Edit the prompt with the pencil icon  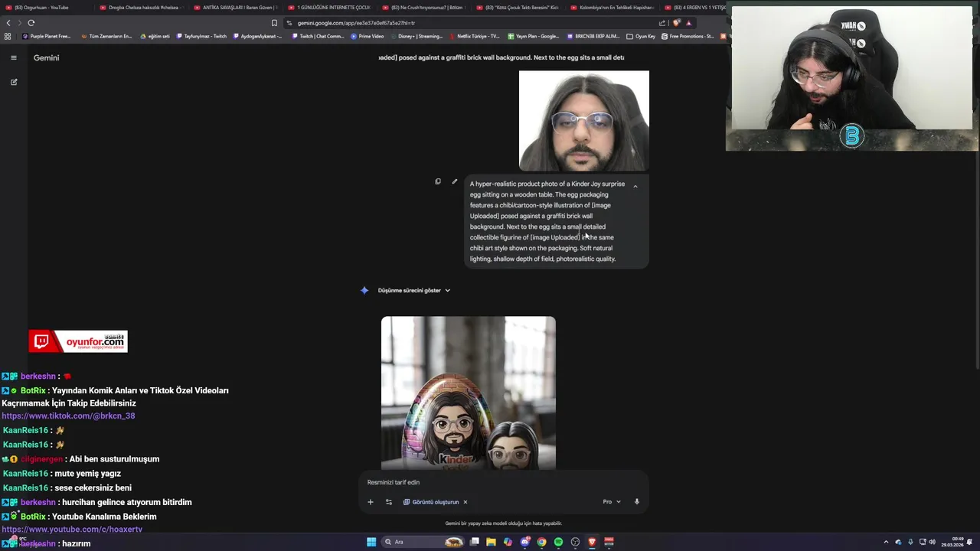[454, 181]
